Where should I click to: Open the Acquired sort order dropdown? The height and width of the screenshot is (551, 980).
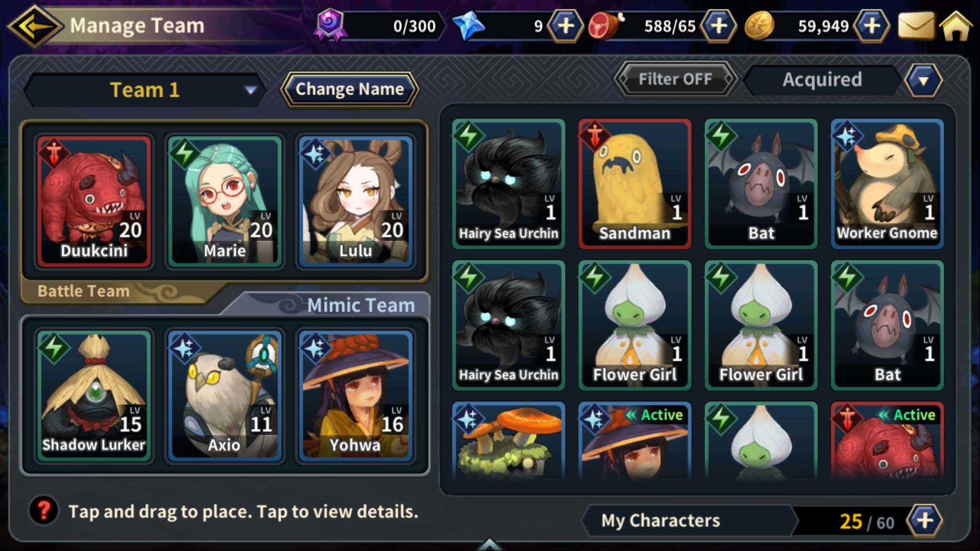[x=923, y=80]
